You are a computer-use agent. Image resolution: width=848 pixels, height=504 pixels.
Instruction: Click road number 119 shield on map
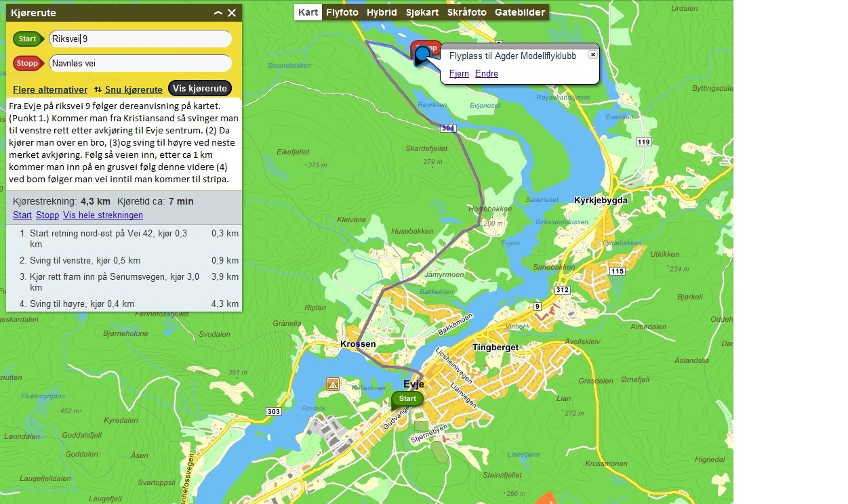tap(644, 142)
